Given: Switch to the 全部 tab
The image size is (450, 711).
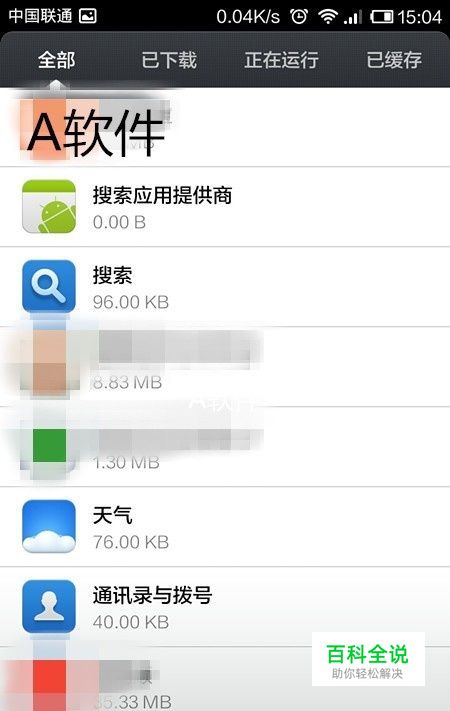Looking at the screenshot, I should point(56,60).
